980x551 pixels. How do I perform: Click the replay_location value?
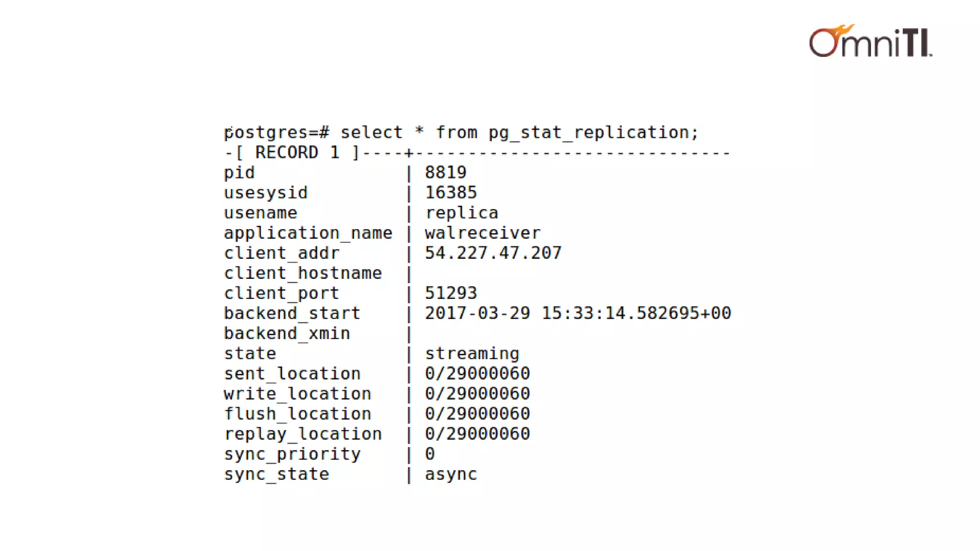click(x=478, y=433)
